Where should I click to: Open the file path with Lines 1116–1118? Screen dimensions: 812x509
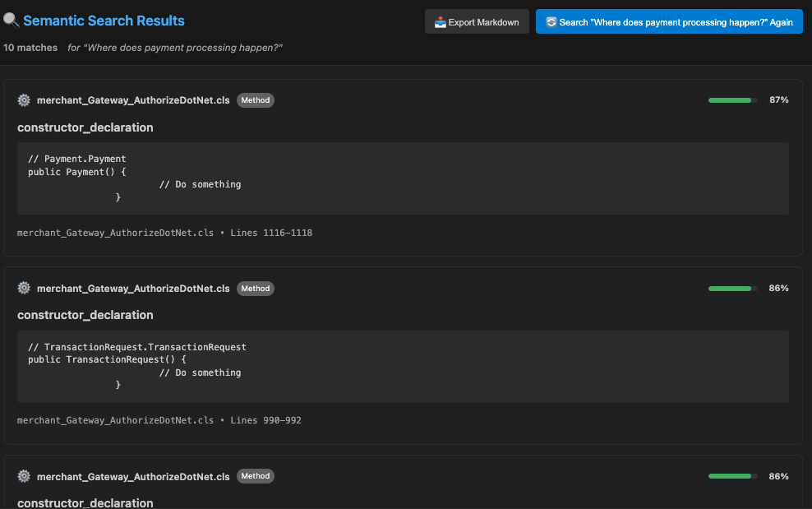(x=164, y=233)
